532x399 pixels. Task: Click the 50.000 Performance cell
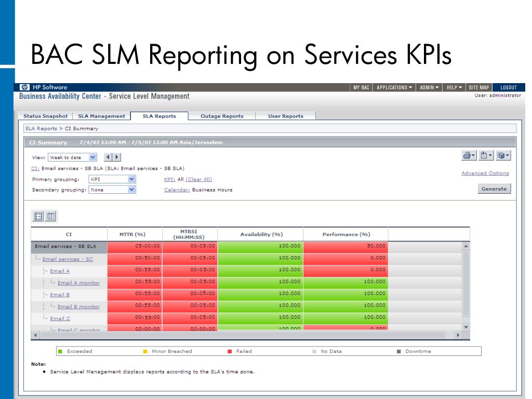point(345,247)
